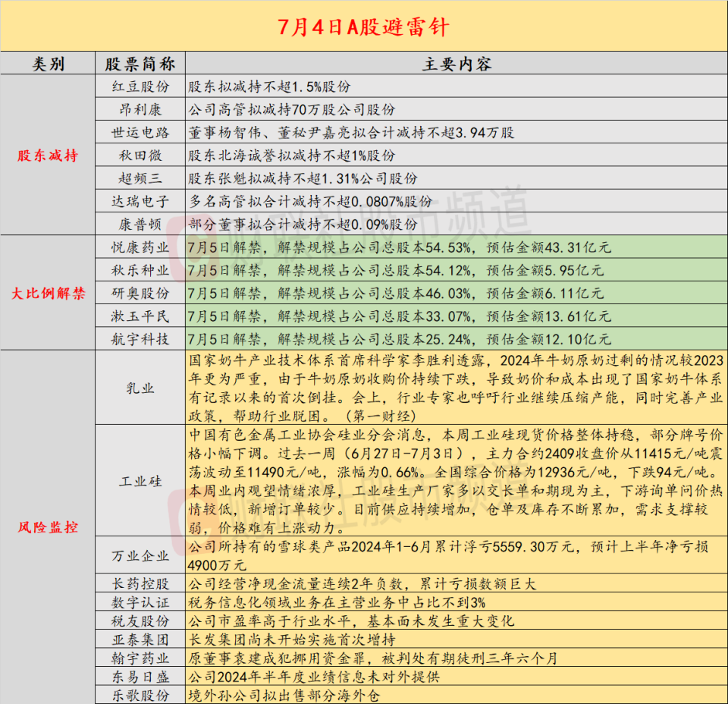Select the 翰宇药业 stock name cell
Screen dimensions: 728x704
coord(140,658)
